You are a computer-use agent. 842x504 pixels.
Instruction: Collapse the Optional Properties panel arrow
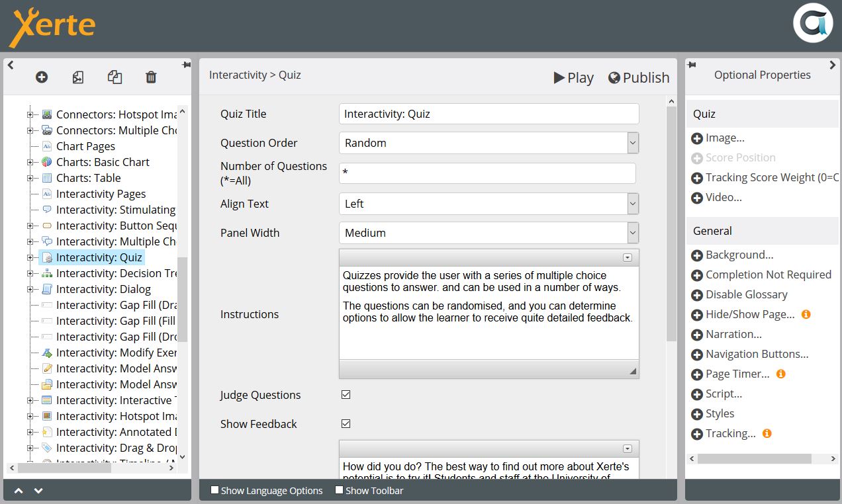[833, 65]
